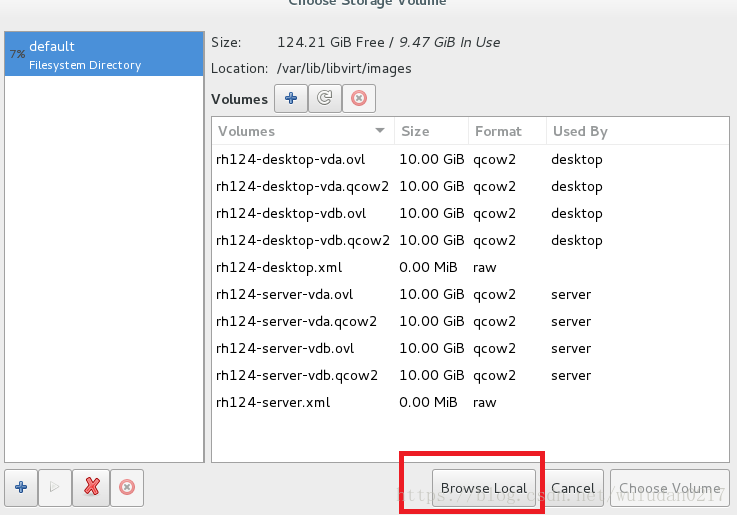Stop pool with the red X icon
The image size is (737, 515).
[91, 487]
